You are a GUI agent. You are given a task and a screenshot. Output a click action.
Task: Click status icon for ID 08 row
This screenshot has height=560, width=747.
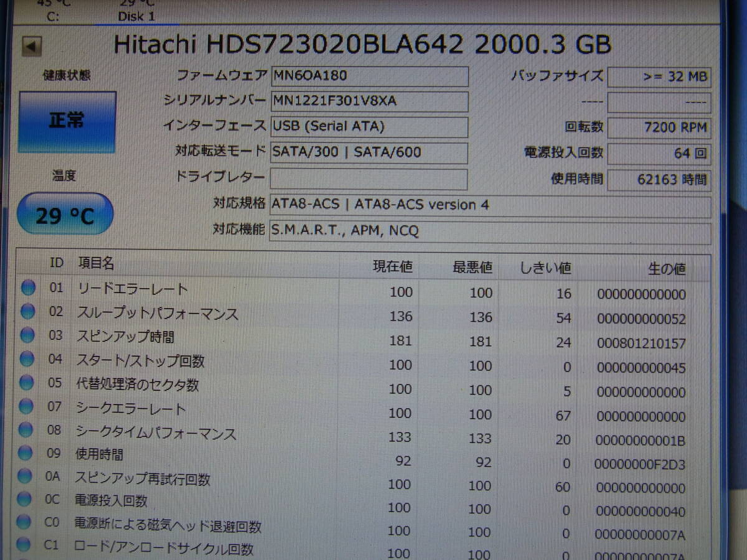pyautogui.click(x=26, y=430)
